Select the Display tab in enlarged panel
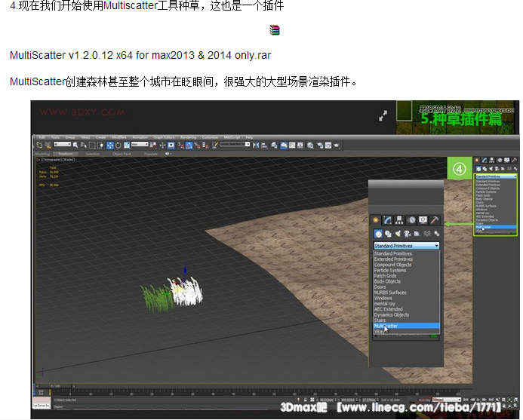 pyautogui.click(x=423, y=219)
